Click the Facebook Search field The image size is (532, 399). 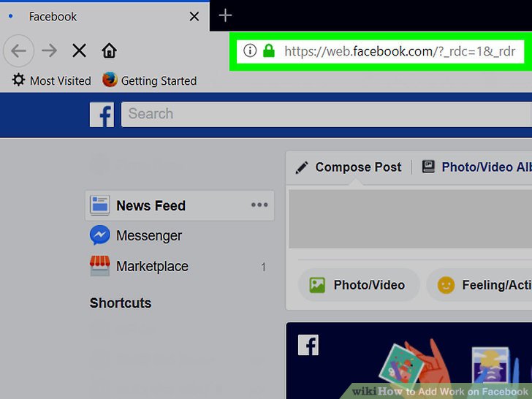click(x=327, y=114)
